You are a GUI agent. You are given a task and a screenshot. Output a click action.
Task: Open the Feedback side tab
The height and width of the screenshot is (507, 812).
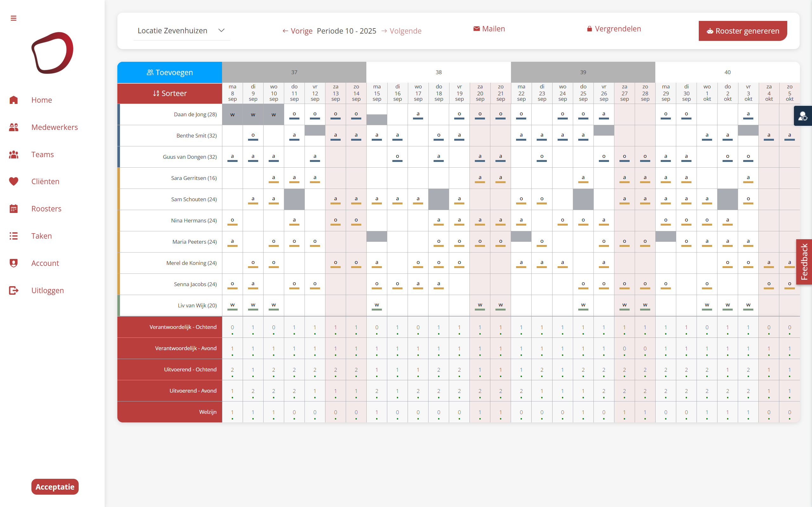[x=804, y=262]
